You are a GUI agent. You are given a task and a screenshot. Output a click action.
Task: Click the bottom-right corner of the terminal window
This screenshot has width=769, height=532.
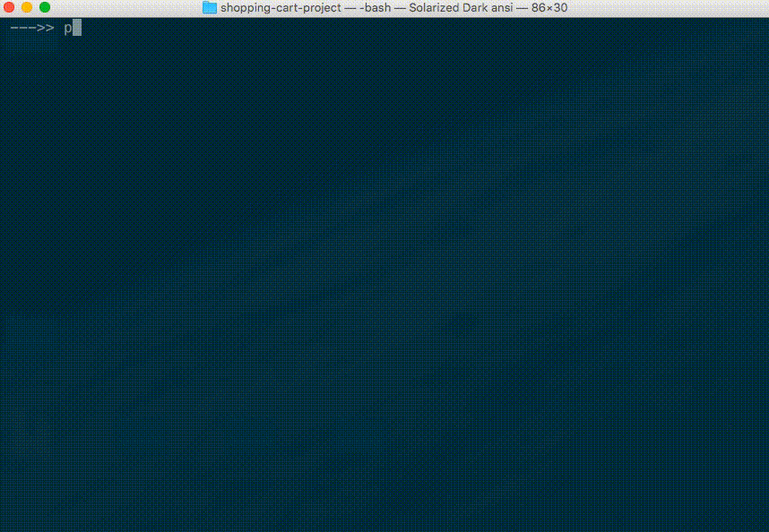[x=765, y=528]
